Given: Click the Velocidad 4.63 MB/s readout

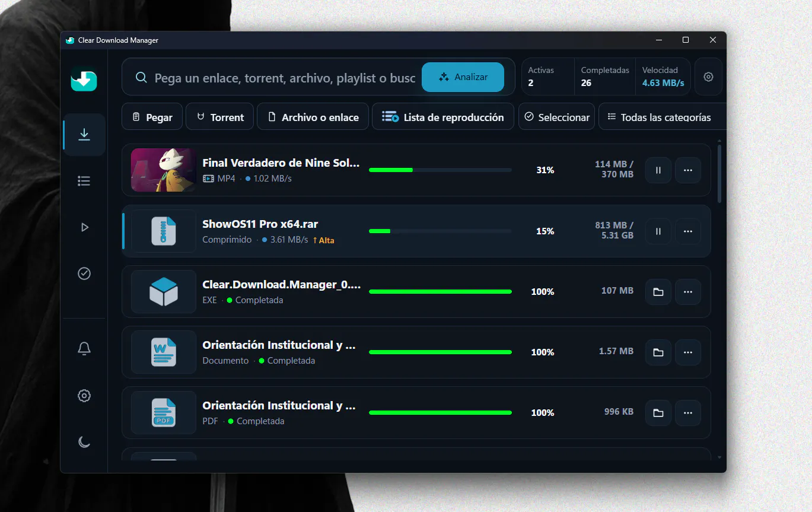Looking at the screenshot, I should tap(663, 77).
